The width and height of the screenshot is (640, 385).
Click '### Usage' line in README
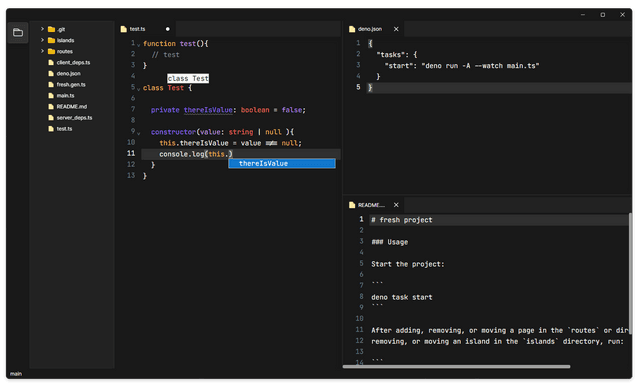pos(389,242)
